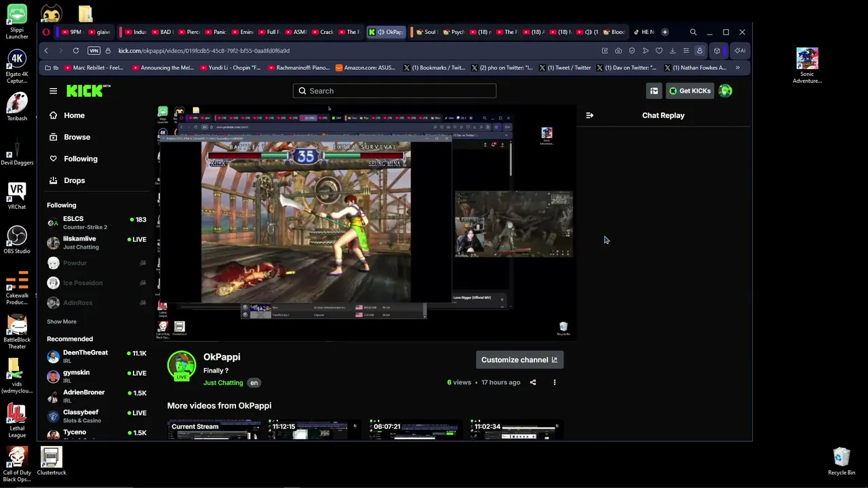Click the OkPappi channel avatar
Image resolution: width=868 pixels, height=488 pixels.
coord(182,366)
